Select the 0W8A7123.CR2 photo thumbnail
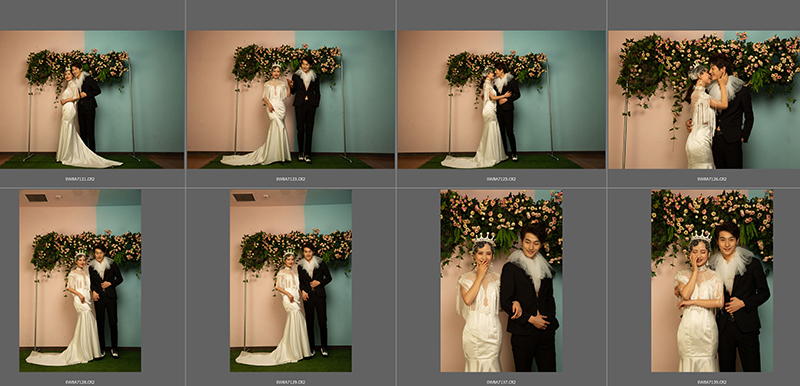800x386 pixels. [291, 99]
